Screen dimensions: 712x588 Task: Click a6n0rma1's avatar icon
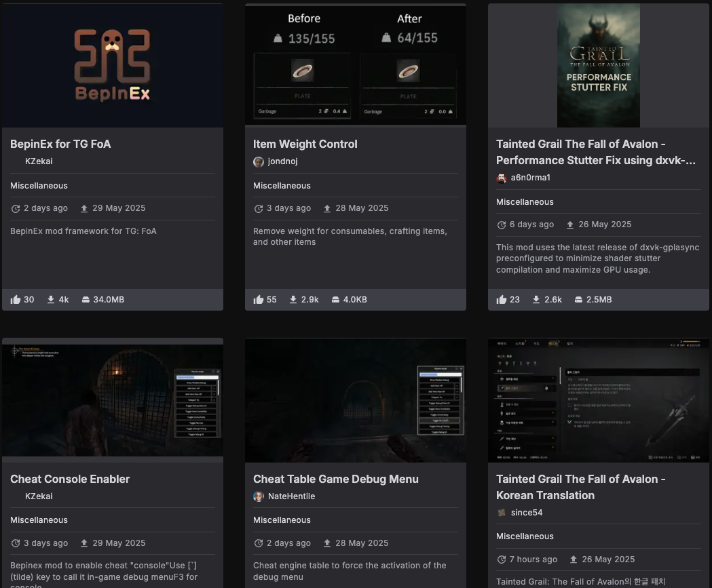(502, 178)
